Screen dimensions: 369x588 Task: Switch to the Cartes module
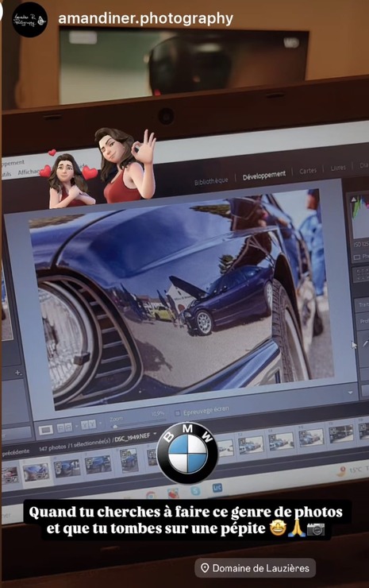click(308, 171)
